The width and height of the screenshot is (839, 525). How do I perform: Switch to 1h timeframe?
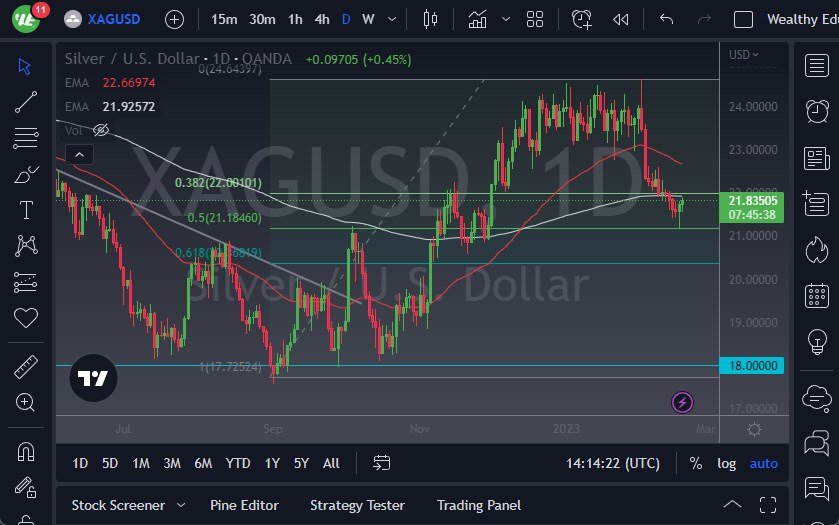295,20
